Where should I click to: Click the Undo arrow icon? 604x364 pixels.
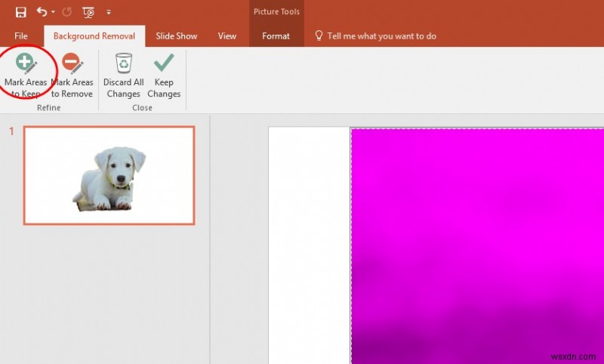pos(42,12)
